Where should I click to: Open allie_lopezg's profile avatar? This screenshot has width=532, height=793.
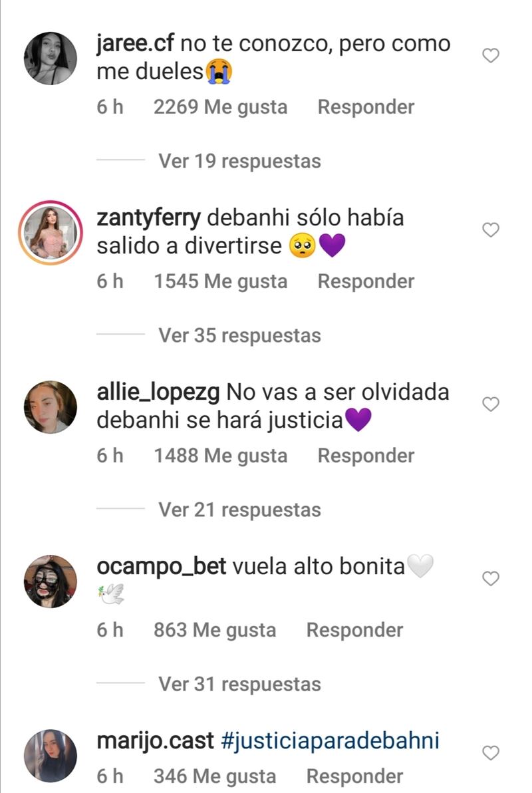tap(50, 407)
